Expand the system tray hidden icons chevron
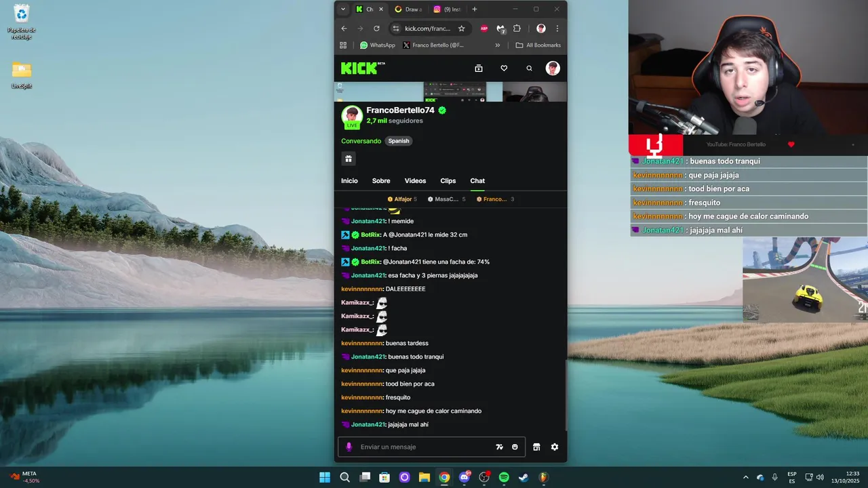The height and width of the screenshot is (488, 868). pyautogui.click(x=746, y=477)
